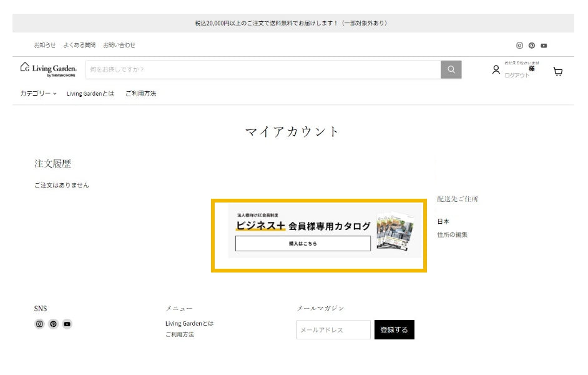Open YouTube from the footer SNS icons
The width and height of the screenshot is (588, 375).
67,324
